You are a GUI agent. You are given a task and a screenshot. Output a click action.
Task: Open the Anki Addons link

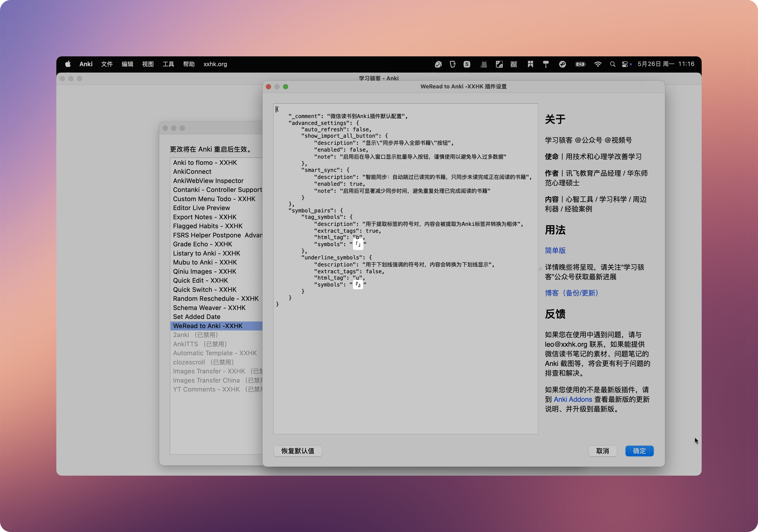tap(573, 399)
